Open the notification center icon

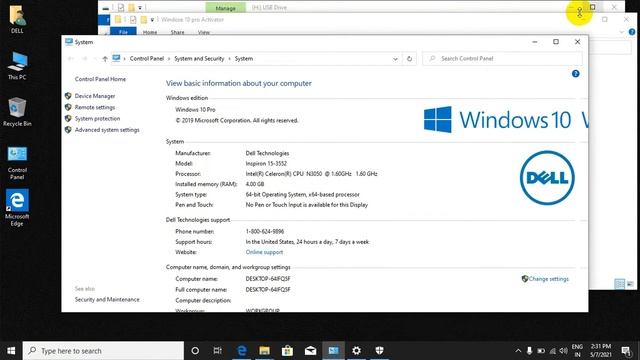(x=626, y=351)
